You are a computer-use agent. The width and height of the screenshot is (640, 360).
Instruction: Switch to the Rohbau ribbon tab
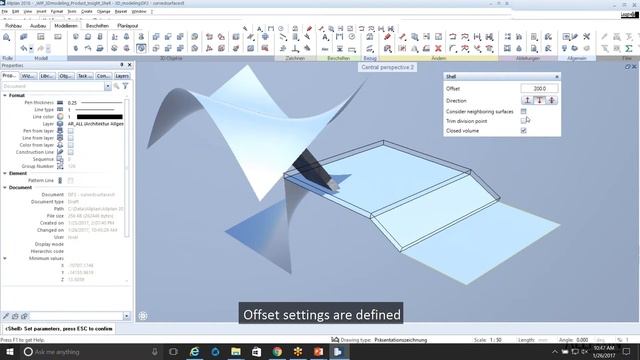[x=13, y=26]
